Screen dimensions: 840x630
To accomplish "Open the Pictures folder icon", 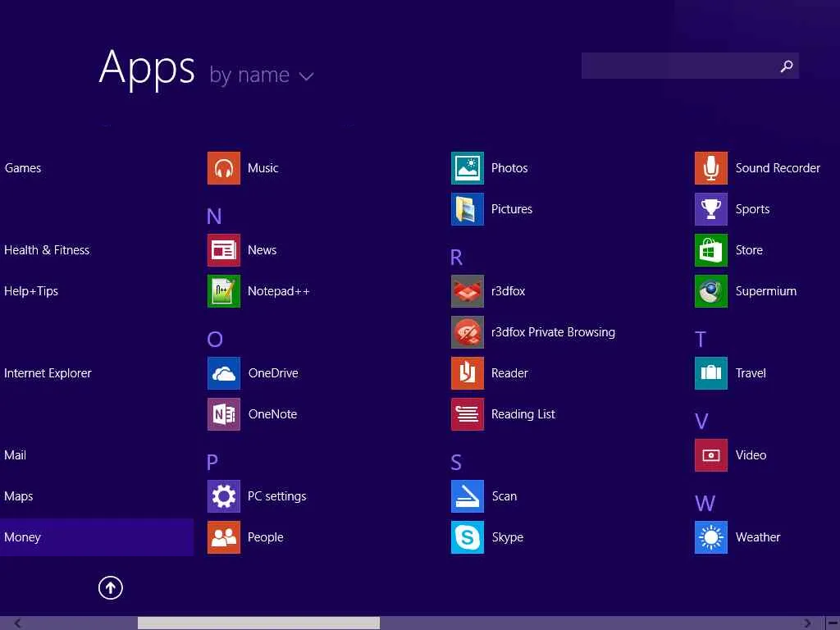I will pos(467,209).
